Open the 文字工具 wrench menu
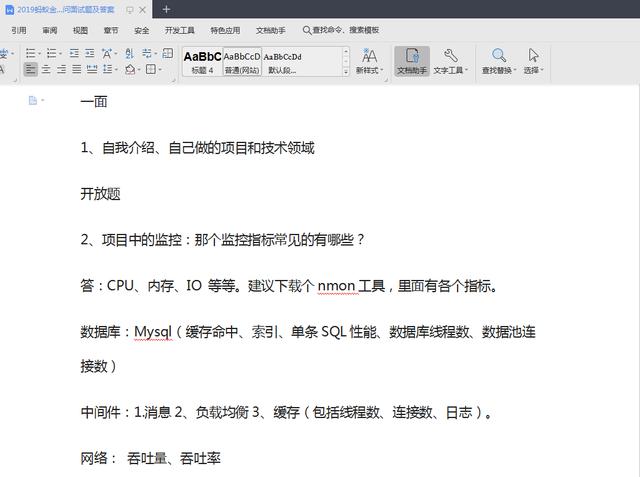This screenshot has height=477, width=640. click(451, 61)
